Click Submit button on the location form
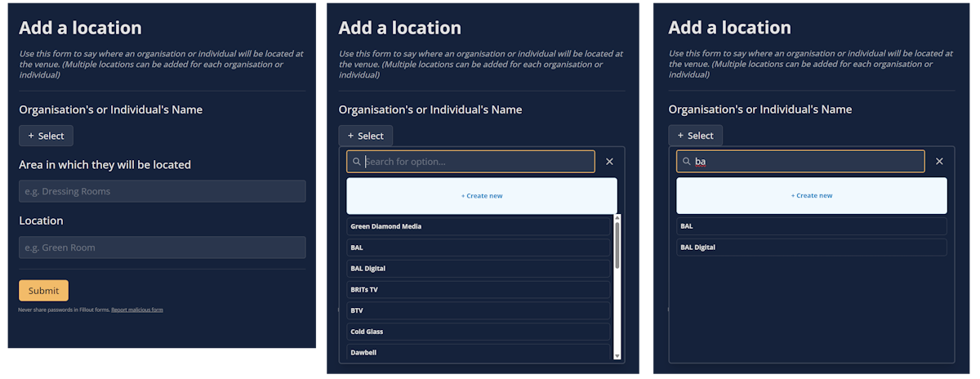The height and width of the screenshot is (379, 980). coord(43,291)
